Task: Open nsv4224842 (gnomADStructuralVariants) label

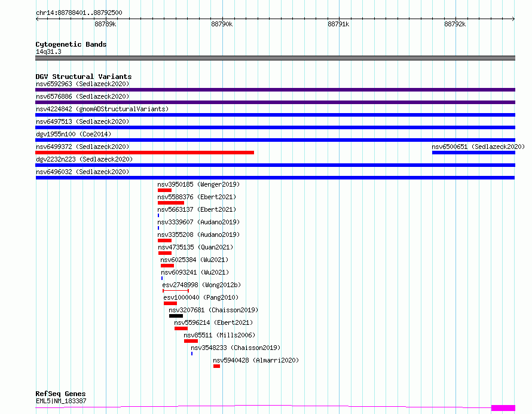Action: coord(102,109)
